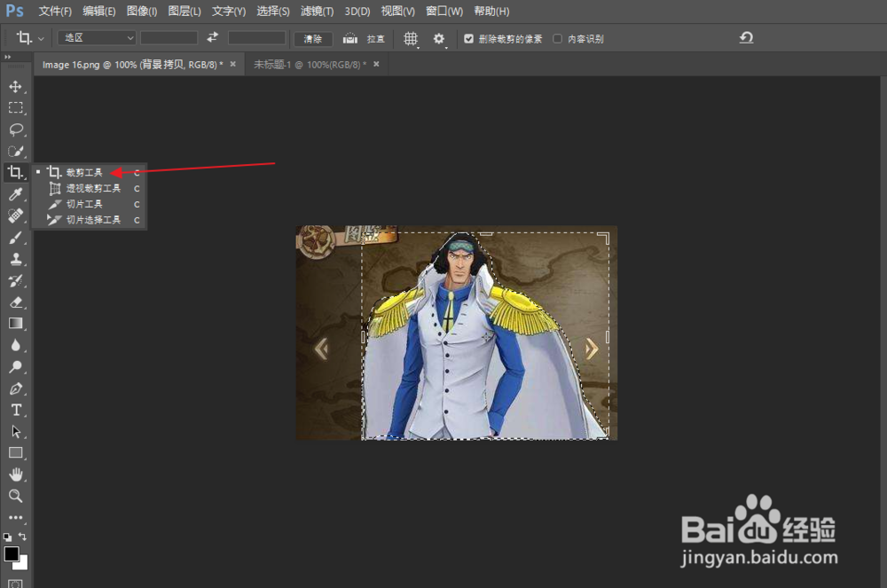Select the Rectangular Marquee tool

pyautogui.click(x=15, y=108)
